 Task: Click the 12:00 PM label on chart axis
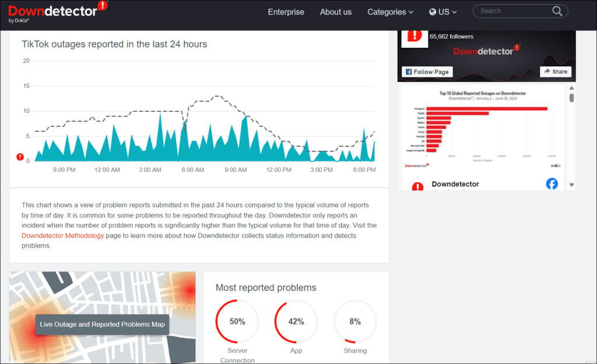[x=279, y=169]
